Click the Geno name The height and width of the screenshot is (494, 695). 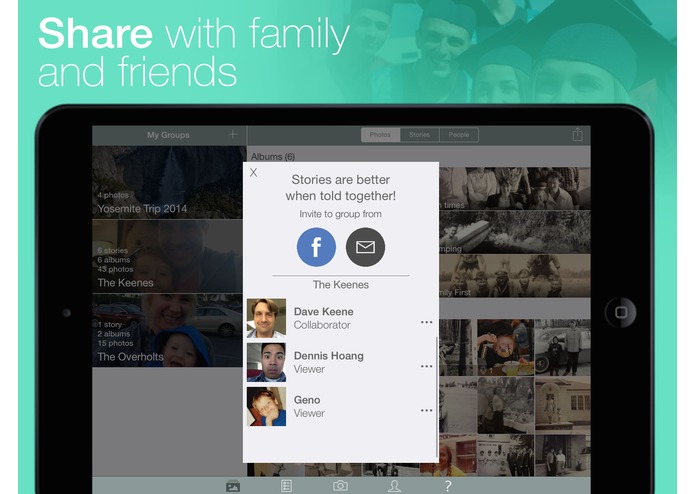pos(307,400)
